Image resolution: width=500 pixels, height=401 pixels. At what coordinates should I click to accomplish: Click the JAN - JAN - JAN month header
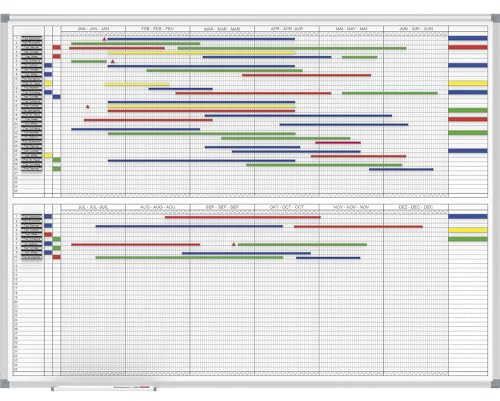[x=93, y=29]
